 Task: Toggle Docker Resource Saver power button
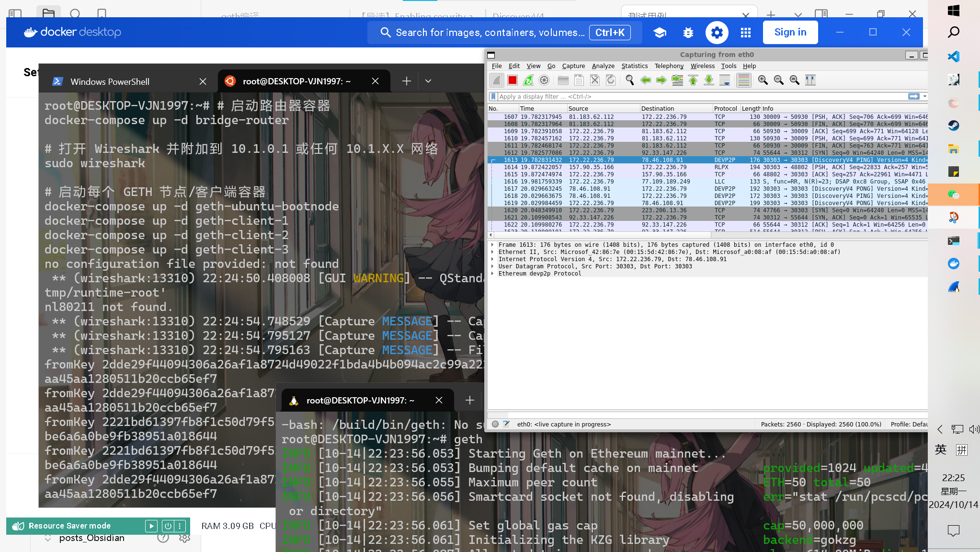coord(168,526)
